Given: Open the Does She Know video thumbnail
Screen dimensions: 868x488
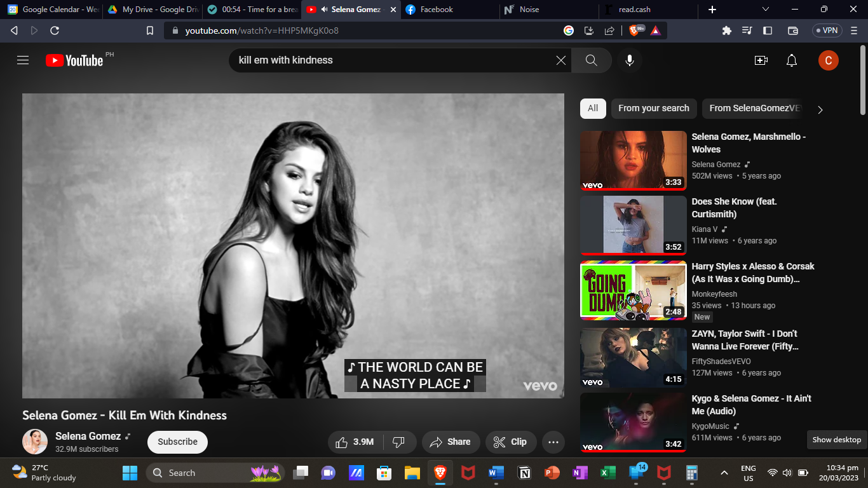Looking at the screenshot, I should pos(634,226).
